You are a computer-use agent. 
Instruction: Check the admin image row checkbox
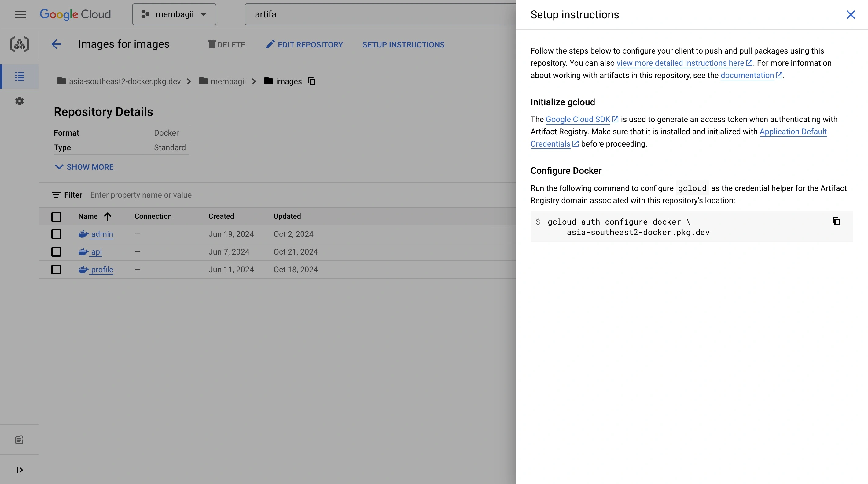click(56, 234)
